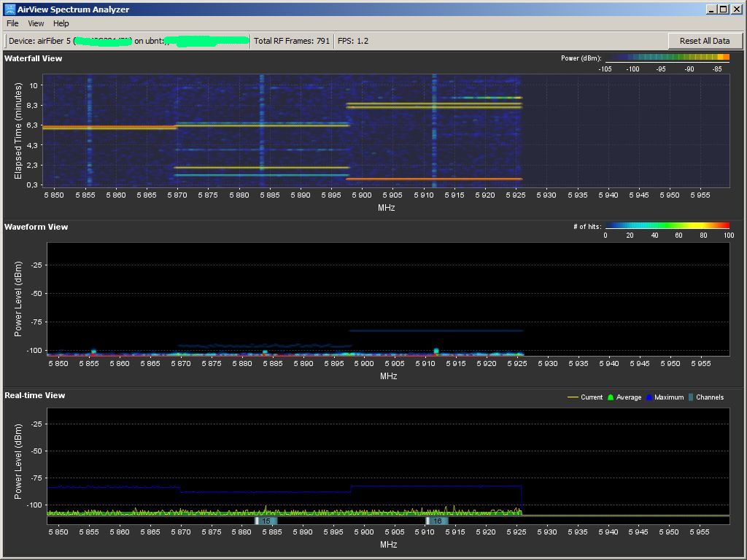
Task: Click the Total RF Frames counter
Action: coord(292,41)
